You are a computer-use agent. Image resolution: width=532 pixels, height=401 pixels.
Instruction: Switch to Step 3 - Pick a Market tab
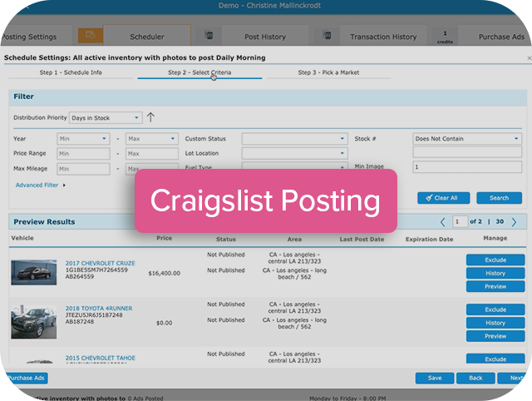[x=330, y=72]
